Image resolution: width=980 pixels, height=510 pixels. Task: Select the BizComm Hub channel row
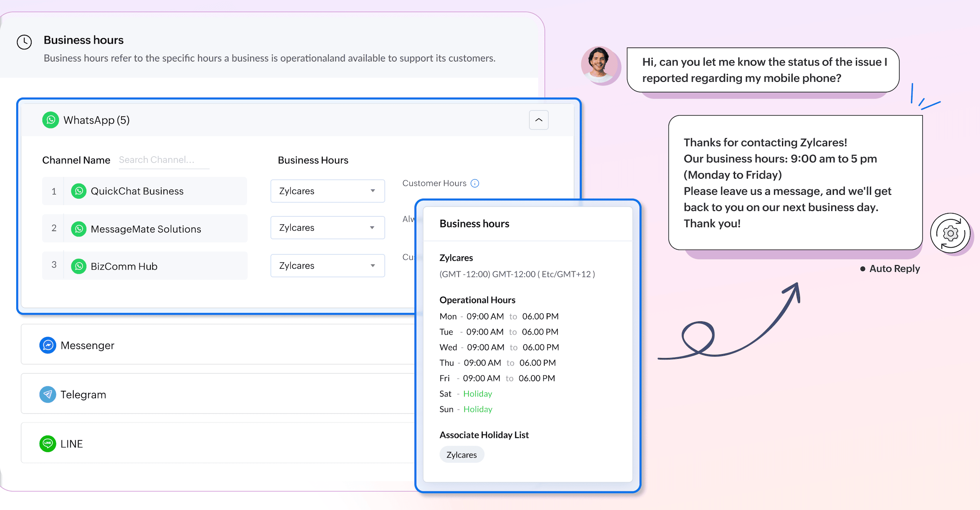click(x=124, y=266)
